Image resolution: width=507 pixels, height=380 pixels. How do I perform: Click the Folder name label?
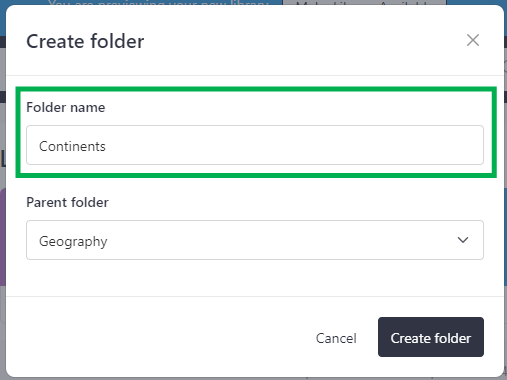pyautogui.click(x=66, y=107)
